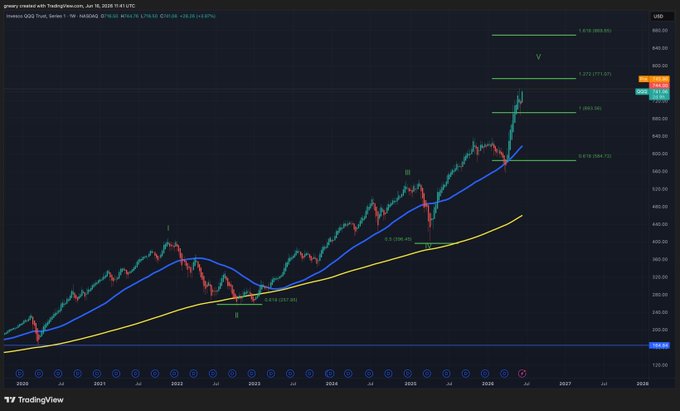
Task: Click the 880.00 price axis value
Action: click(659, 30)
